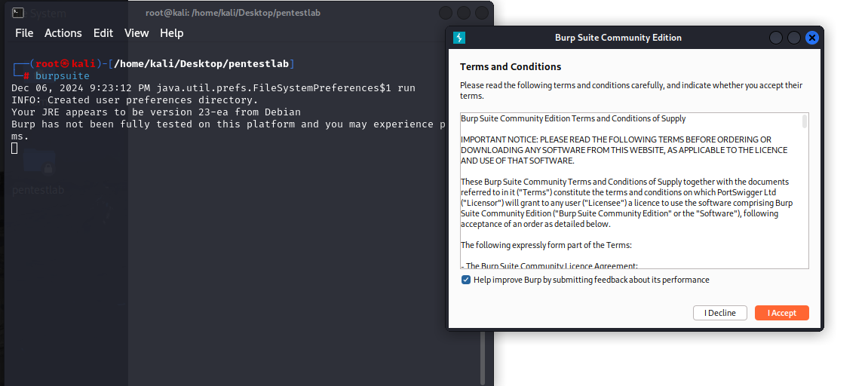Image resolution: width=868 pixels, height=386 pixels.
Task: Open the terminal View menu
Action: coord(136,33)
